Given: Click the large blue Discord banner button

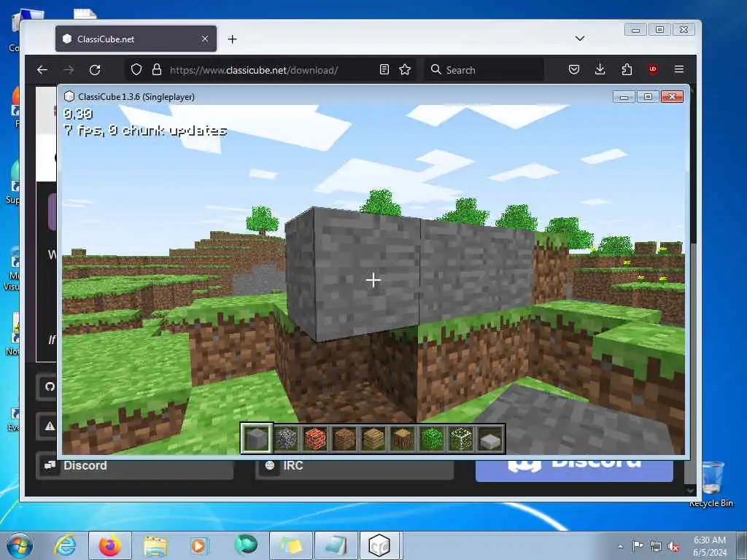Looking at the screenshot, I should 574,470.
